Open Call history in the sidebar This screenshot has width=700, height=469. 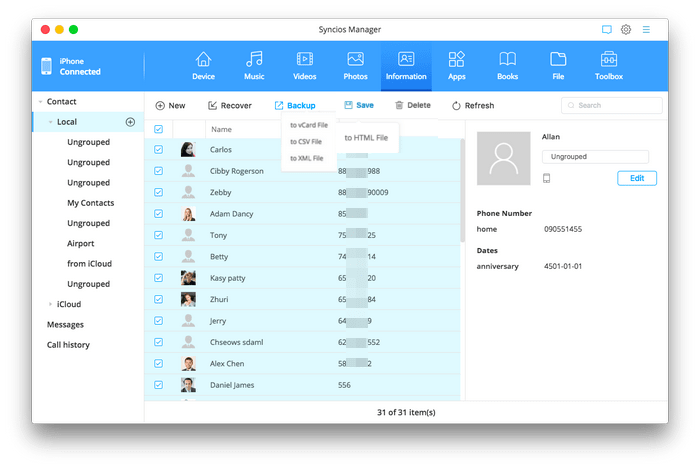[68, 345]
